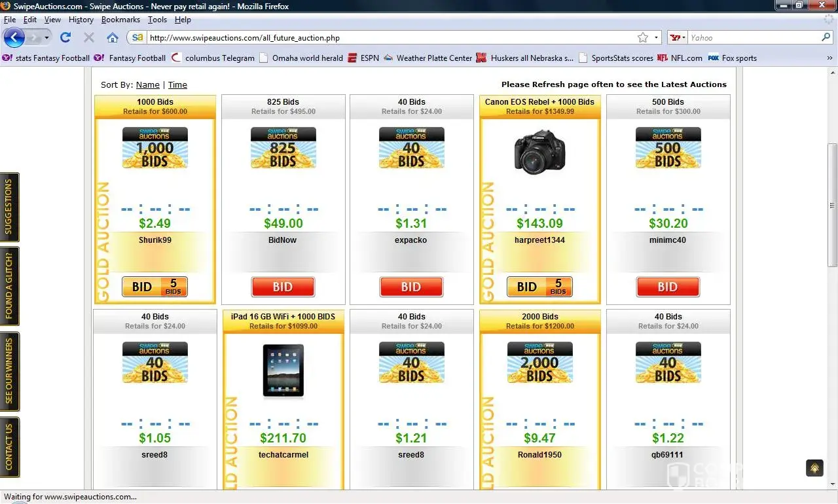
Task: Open the Help menu
Action: click(183, 20)
